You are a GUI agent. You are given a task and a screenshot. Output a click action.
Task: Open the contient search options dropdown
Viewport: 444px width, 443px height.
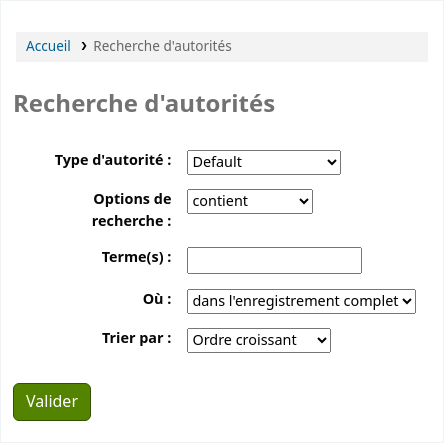[x=250, y=201]
